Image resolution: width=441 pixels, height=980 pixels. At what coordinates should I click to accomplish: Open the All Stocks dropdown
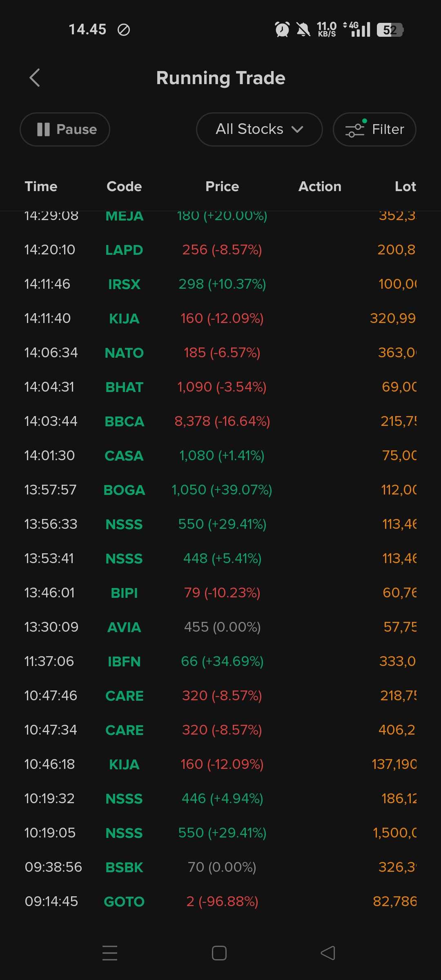click(x=259, y=129)
